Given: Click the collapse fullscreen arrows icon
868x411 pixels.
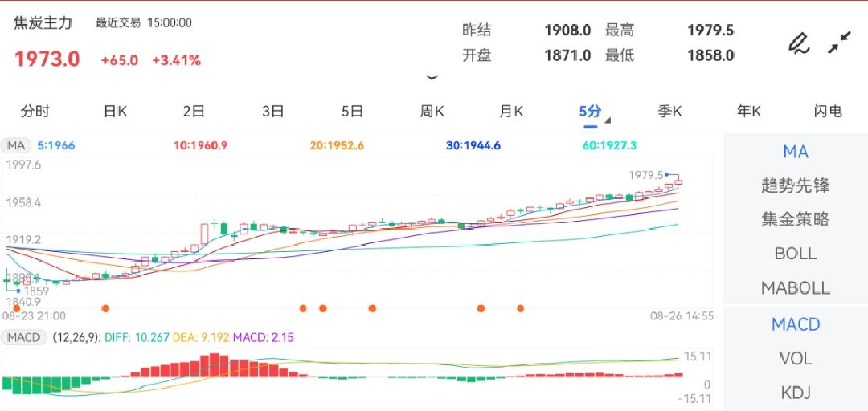Looking at the screenshot, I should click(839, 43).
